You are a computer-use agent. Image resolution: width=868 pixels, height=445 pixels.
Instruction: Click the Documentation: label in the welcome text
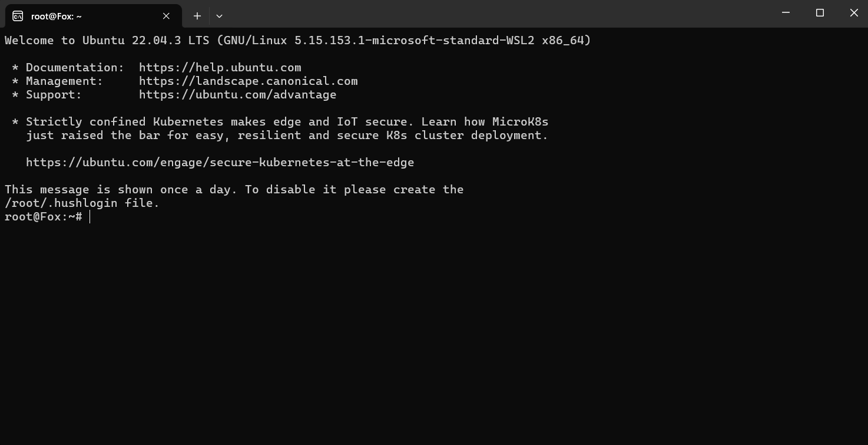click(x=75, y=68)
